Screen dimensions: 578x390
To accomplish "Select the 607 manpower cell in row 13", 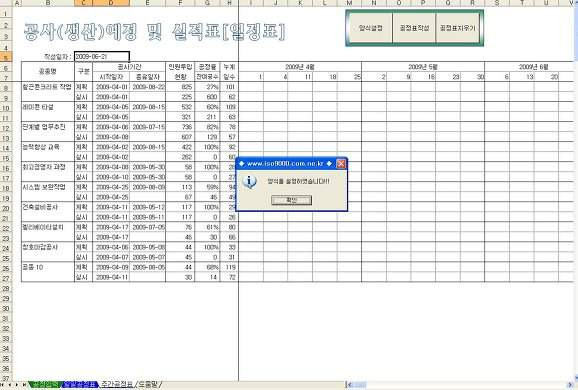I will point(180,137).
